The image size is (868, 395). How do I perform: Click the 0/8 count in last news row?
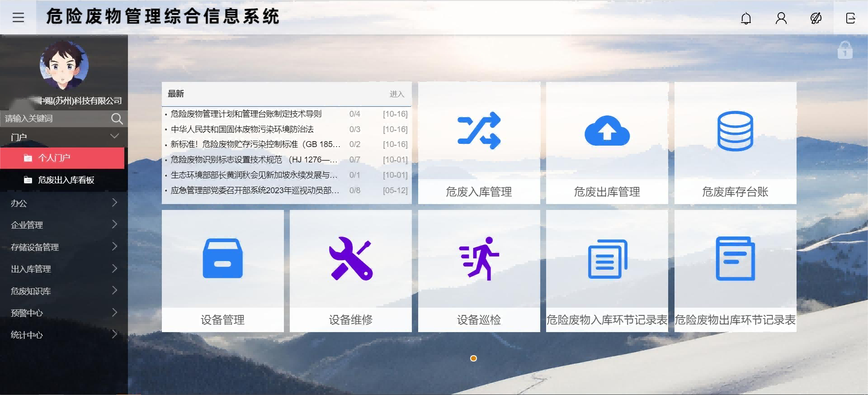click(355, 190)
